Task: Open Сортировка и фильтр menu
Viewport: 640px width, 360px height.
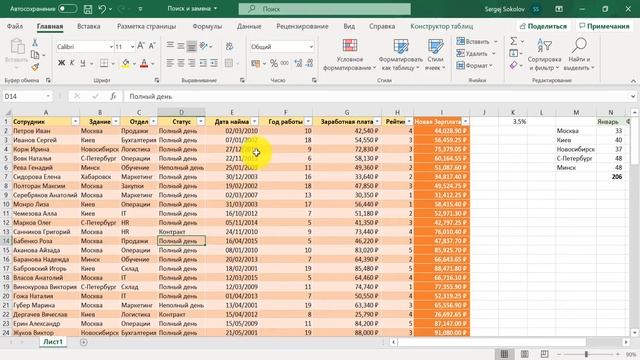Action: click(544, 55)
